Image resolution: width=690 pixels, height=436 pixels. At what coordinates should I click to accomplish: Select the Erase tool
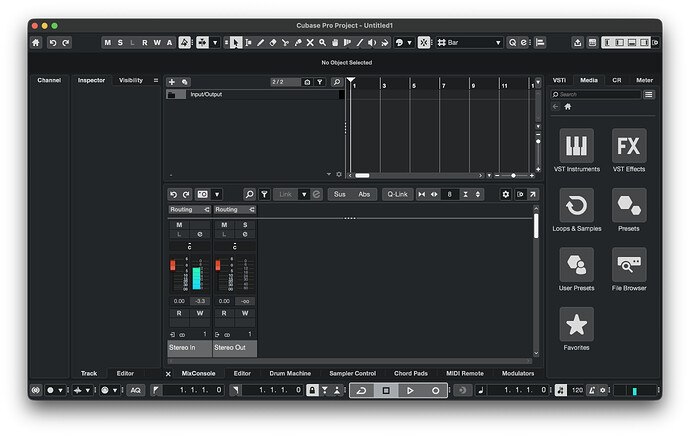[x=273, y=43]
